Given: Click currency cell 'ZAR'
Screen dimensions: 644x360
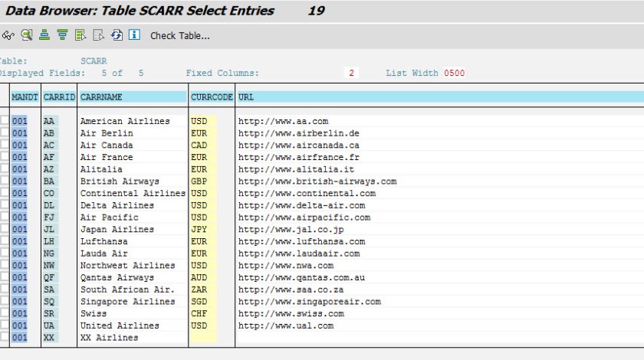Looking at the screenshot, I should click(199, 290).
